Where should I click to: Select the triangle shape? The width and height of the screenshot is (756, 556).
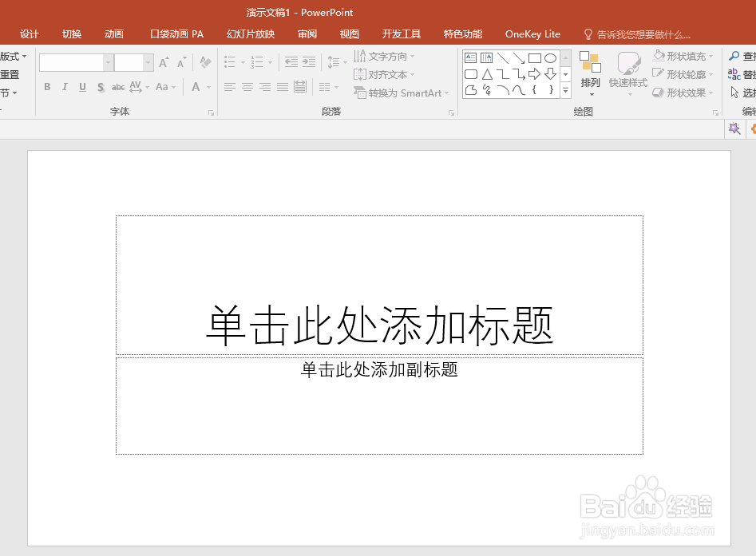tap(487, 74)
